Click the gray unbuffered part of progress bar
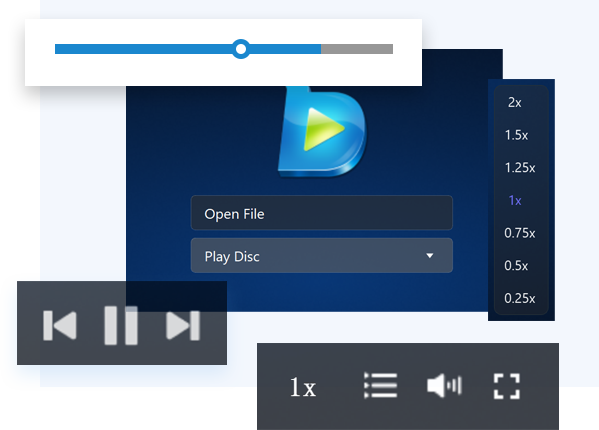The width and height of the screenshot is (599, 430). [357, 49]
